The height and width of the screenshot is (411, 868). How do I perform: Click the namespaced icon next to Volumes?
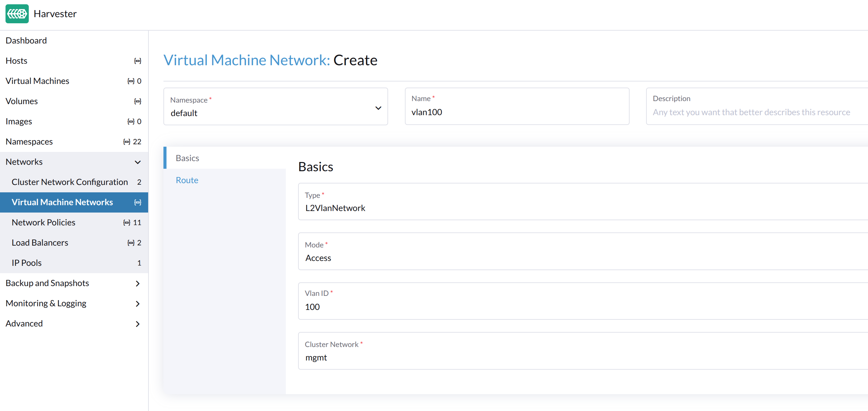pyautogui.click(x=137, y=101)
